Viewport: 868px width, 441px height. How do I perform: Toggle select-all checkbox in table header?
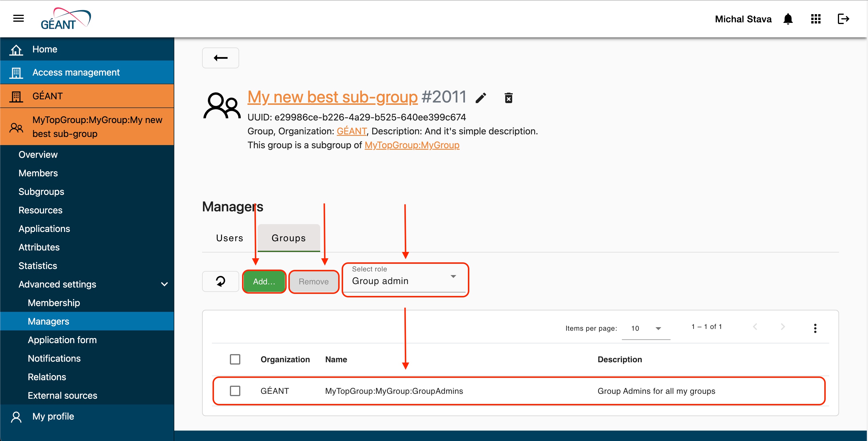235,359
